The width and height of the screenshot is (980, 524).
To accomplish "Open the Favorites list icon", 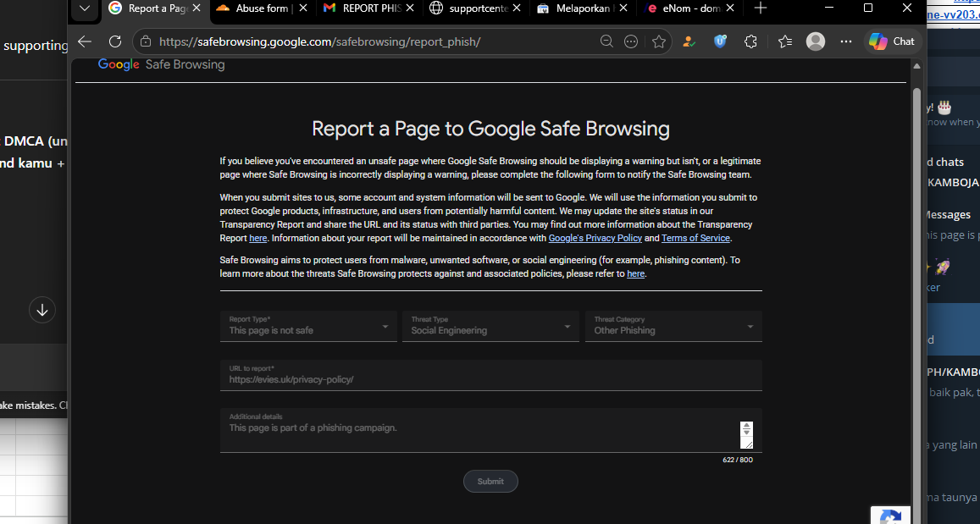I will (785, 41).
